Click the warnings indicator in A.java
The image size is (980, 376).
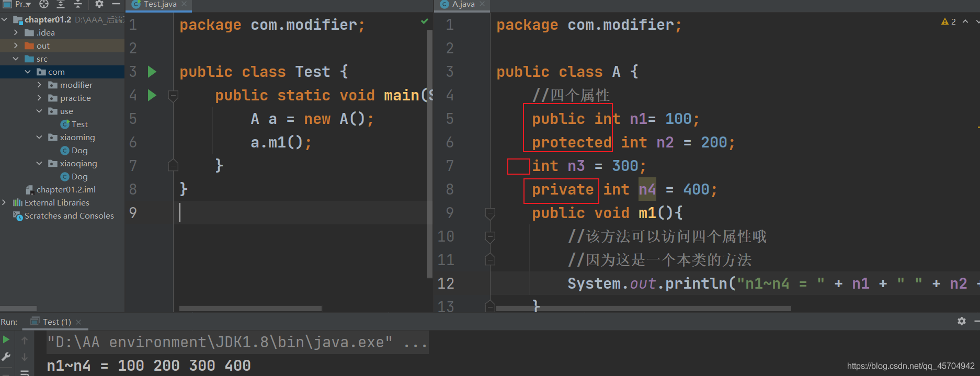(x=949, y=21)
